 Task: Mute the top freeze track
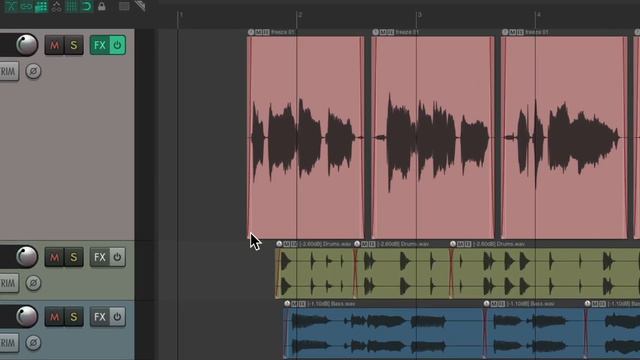54,45
